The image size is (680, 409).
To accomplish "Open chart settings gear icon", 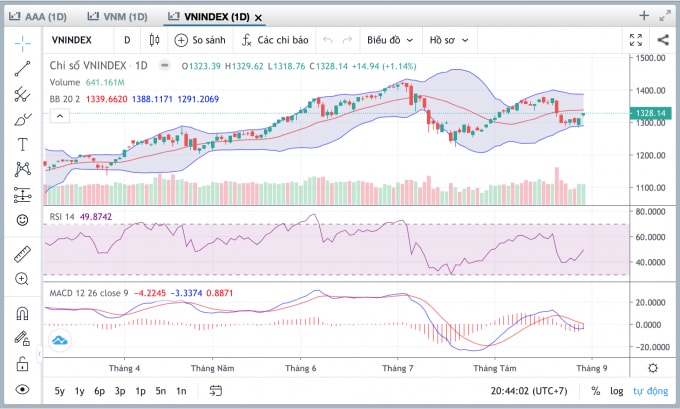I will (x=652, y=368).
